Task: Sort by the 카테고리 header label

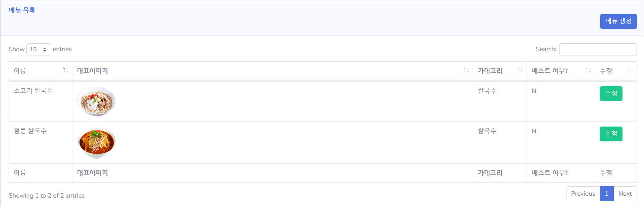Action: click(x=490, y=71)
